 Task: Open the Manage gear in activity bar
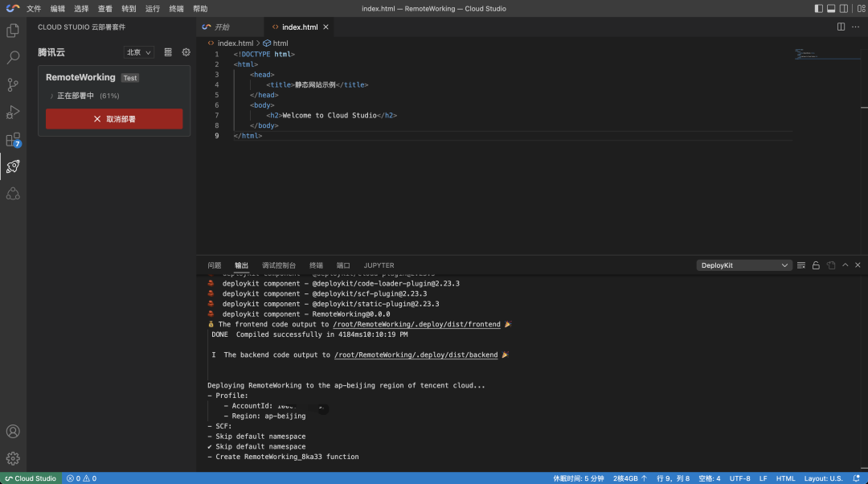[x=13, y=458]
